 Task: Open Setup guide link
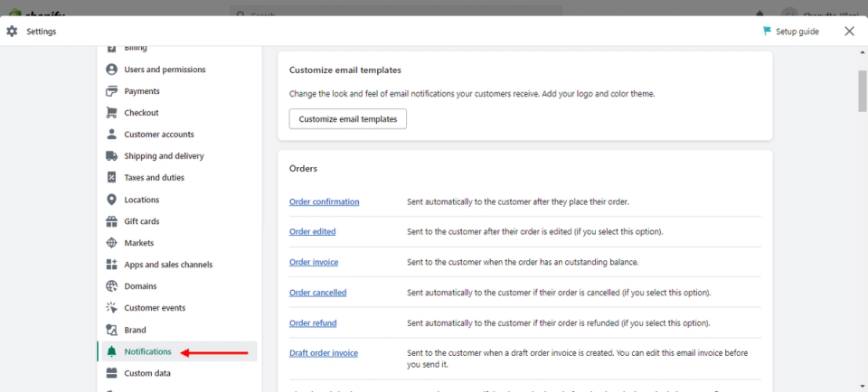(797, 32)
